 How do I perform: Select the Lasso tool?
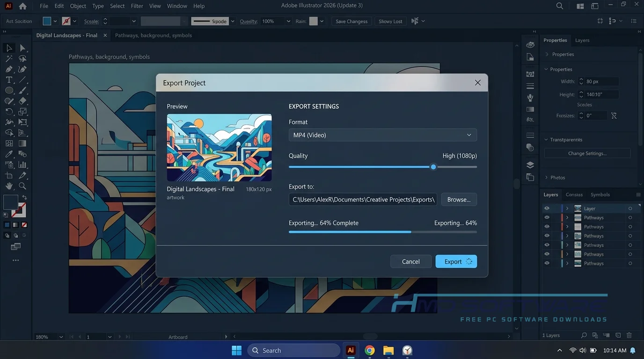click(x=22, y=58)
